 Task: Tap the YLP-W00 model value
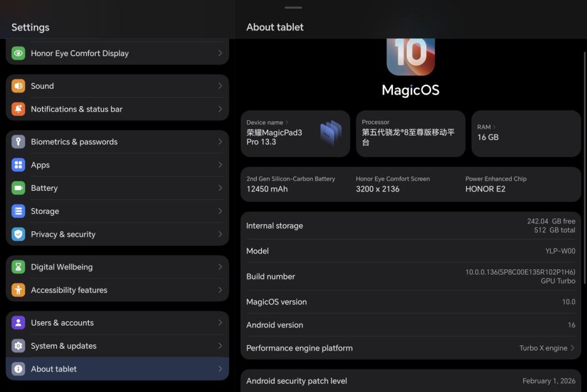[x=560, y=251]
